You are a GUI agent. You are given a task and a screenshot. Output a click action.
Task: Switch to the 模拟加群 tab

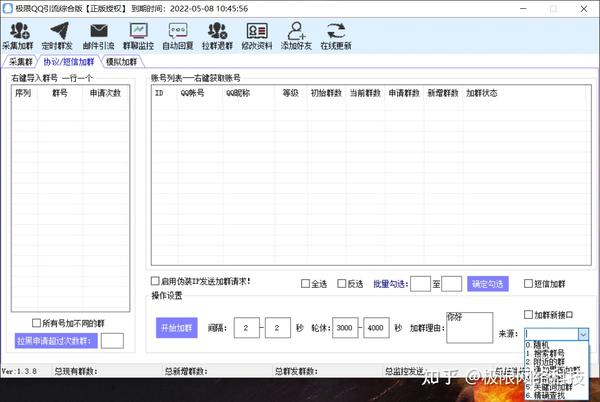[122, 62]
